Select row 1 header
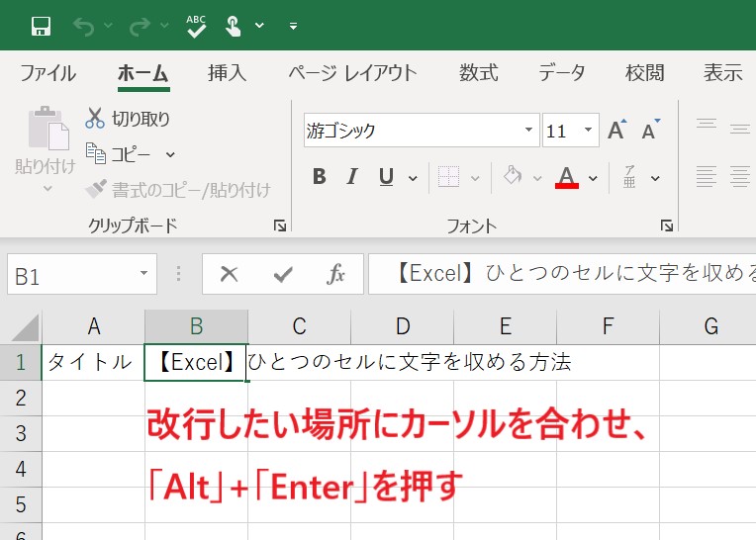The height and width of the screenshot is (540, 756). point(21,362)
